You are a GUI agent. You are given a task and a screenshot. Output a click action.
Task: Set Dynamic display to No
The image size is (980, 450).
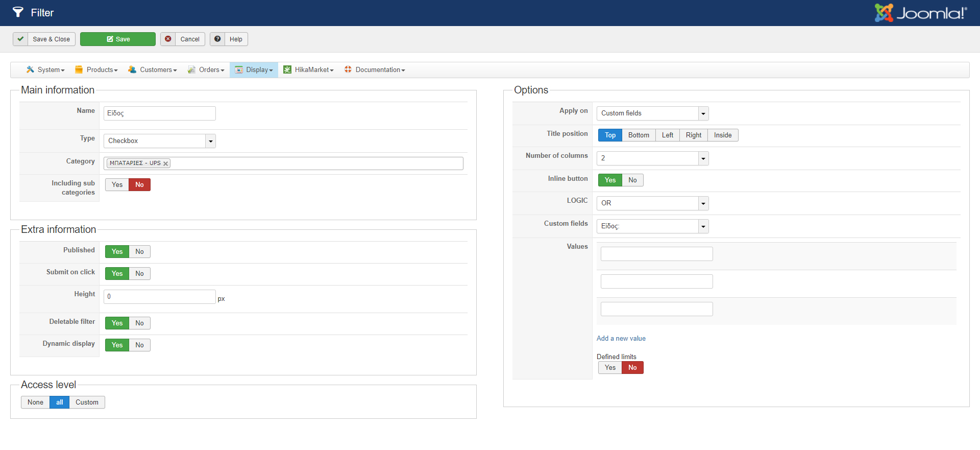pos(139,345)
